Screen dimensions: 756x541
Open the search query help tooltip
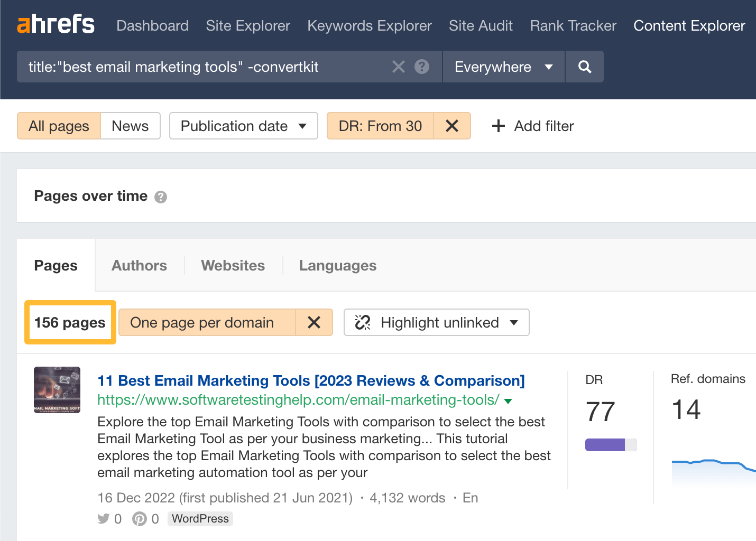421,67
